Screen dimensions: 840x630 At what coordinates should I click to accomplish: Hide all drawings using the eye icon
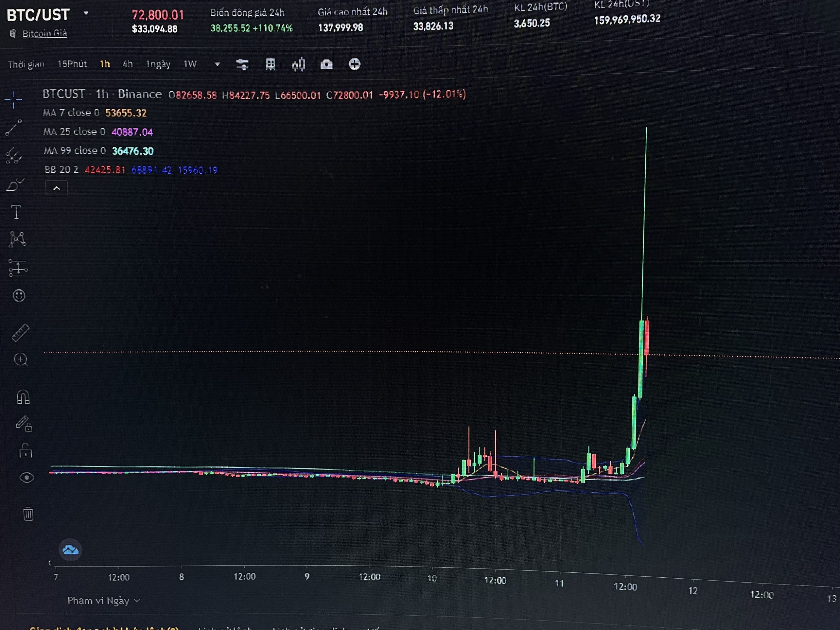(26, 478)
